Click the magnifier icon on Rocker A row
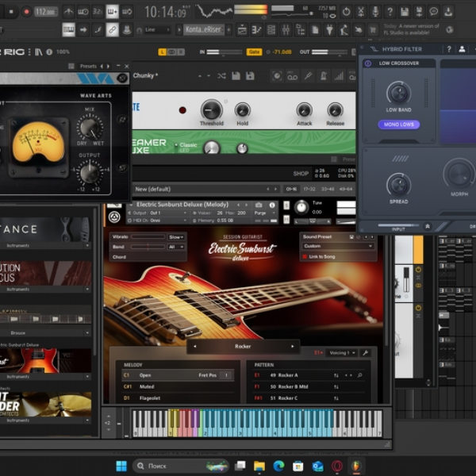Image resolution: width=476 pixels, height=476 pixels. click(359, 375)
